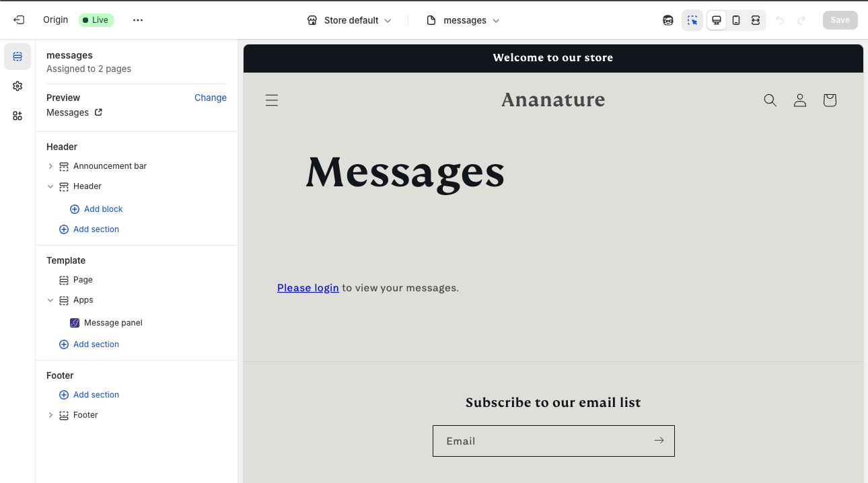The width and height of the screenshot is (868, 483).
Task: Toggle the preview inspector selection tool
Action: tap(692, 20)
